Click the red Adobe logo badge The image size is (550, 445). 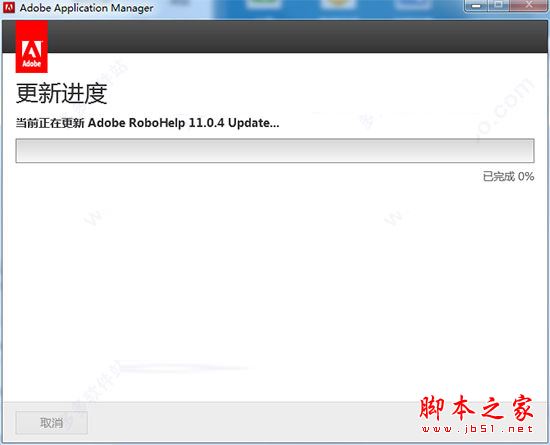click(x=32, y=47)
